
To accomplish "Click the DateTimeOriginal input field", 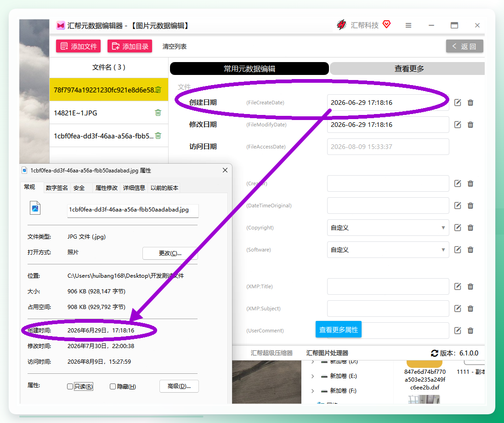I will tap(388, 206).
